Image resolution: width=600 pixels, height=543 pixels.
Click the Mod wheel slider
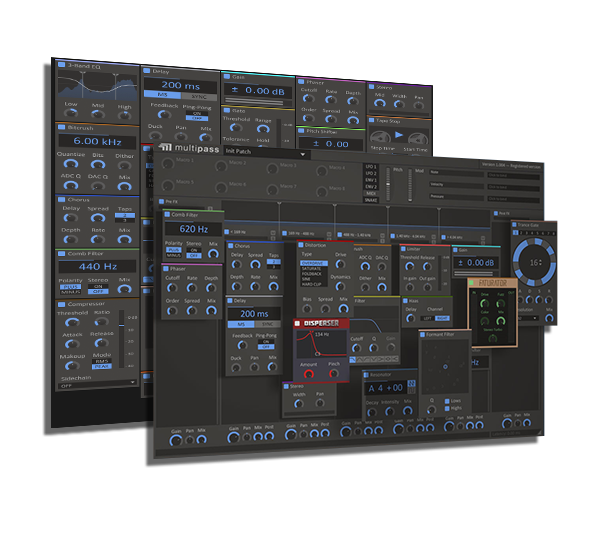coord(410,184)
